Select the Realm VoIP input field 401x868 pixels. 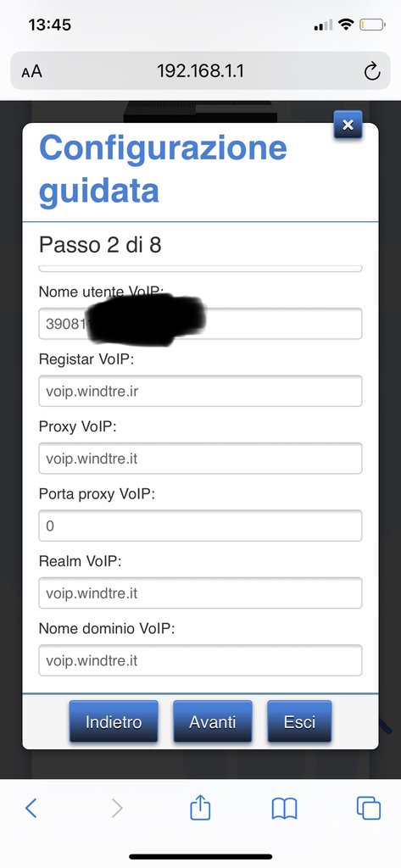(200, 593)
